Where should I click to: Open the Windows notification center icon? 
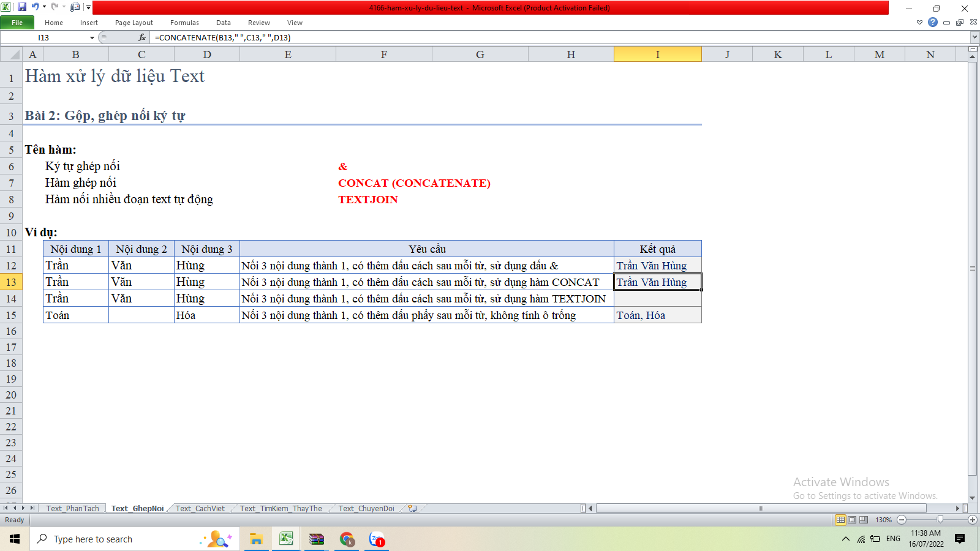pos(960,539)
